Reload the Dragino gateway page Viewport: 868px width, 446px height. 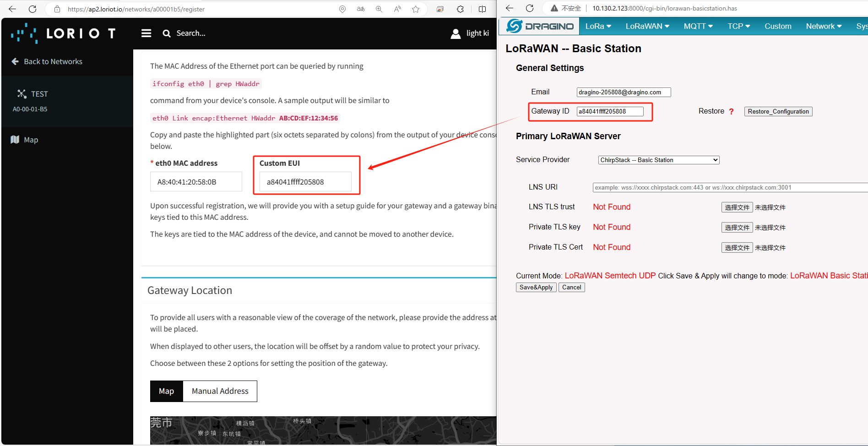tap(530, 8)
